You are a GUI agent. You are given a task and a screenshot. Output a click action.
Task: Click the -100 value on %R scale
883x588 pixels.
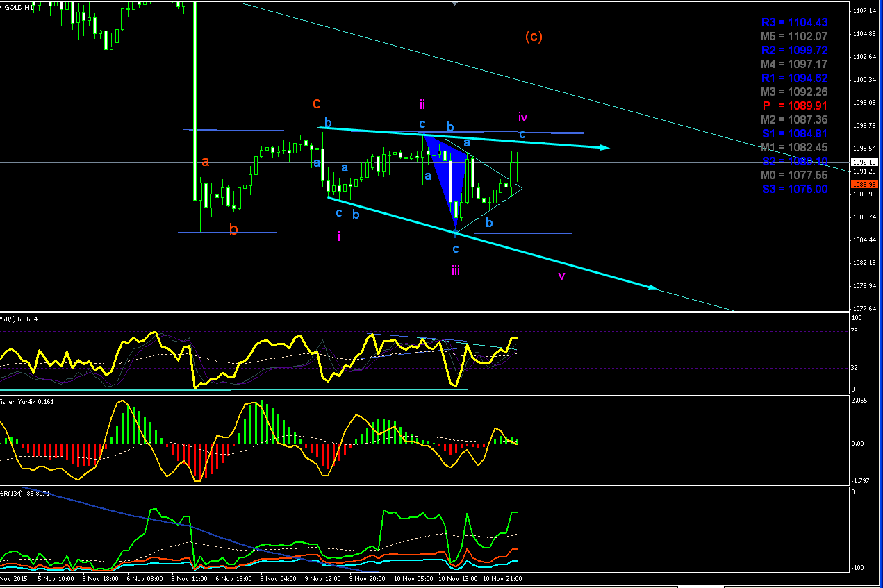pyautogui.click(x=857, y=568)
